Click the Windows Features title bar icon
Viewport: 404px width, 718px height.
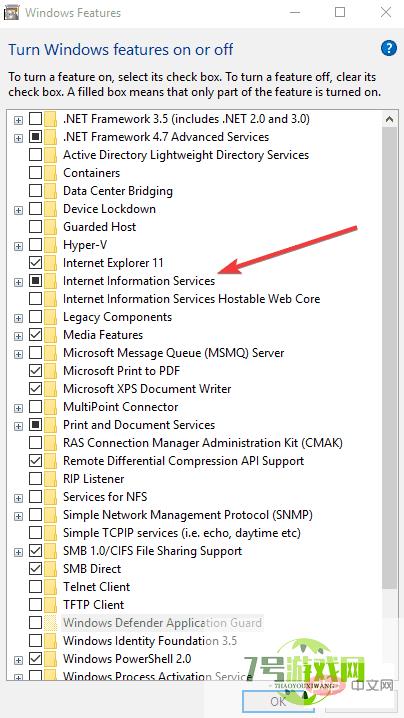click(x=11, y=12)
